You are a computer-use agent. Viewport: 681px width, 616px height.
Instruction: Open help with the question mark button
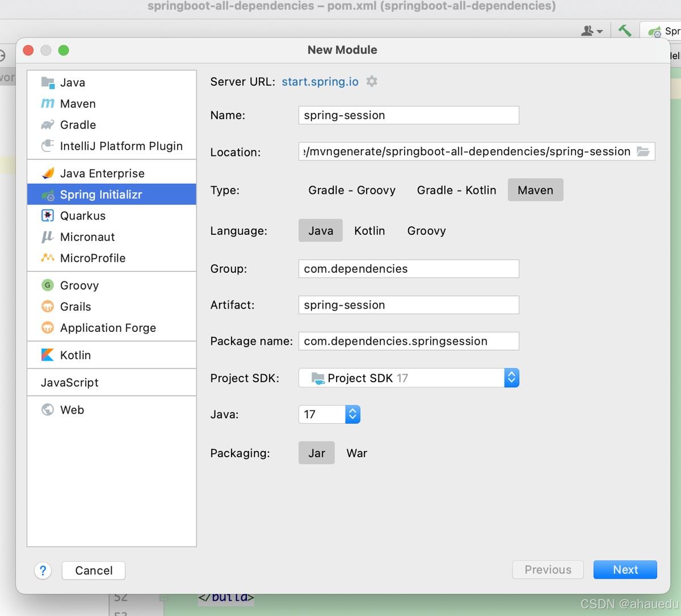coord(43,570)
